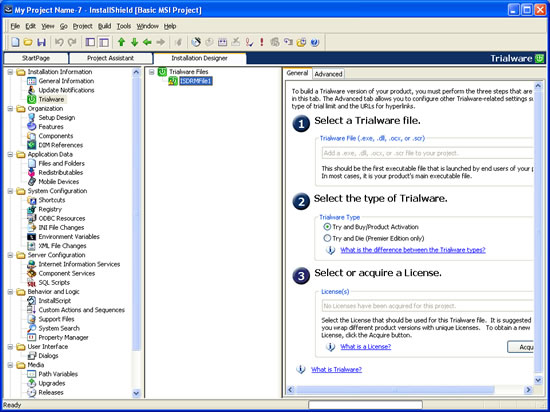Viewport: 550px width, 412px height.
Task: Click the green up arrow icon
Action: [121, 42]
